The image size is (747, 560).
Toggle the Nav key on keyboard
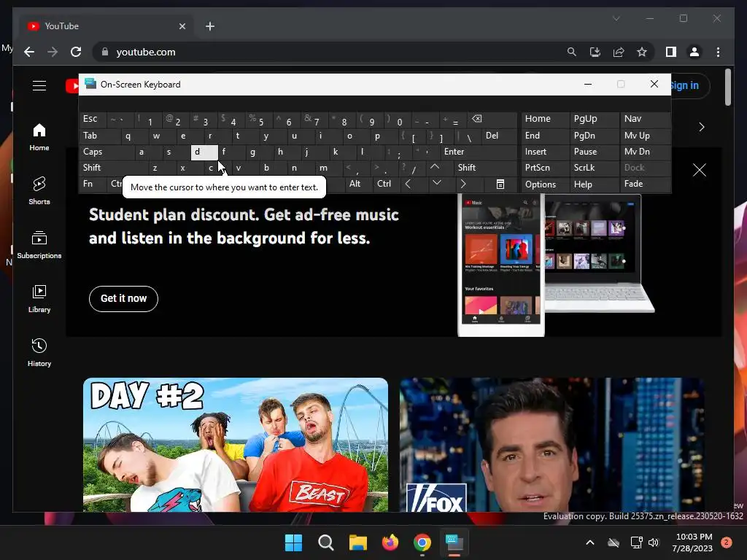(644, 119)
